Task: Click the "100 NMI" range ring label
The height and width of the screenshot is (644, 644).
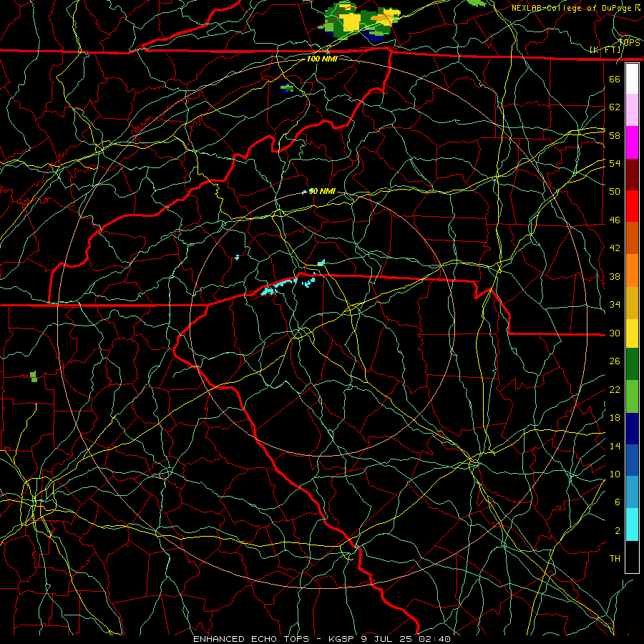Action: pyautogui.click(x=322, y=59)
